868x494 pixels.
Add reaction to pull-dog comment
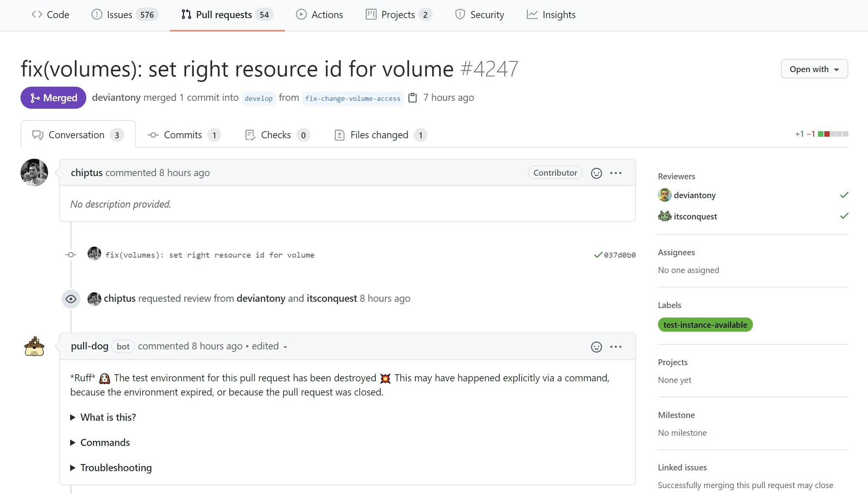point(596,347)
